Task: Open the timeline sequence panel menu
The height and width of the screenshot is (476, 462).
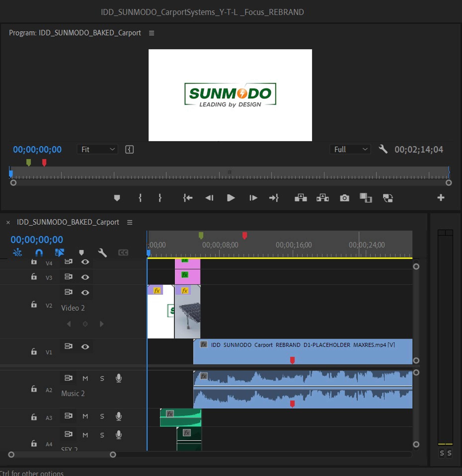Action: (x=130, y=222)
